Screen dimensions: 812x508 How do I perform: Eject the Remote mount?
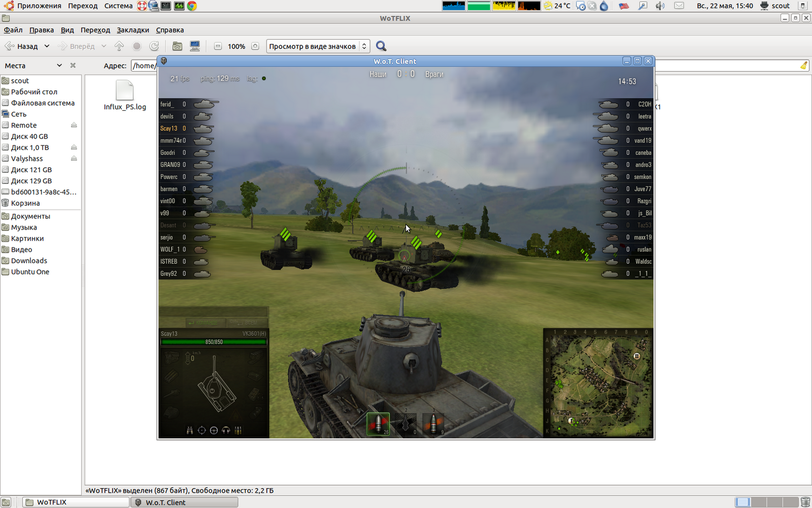[74, 125]
